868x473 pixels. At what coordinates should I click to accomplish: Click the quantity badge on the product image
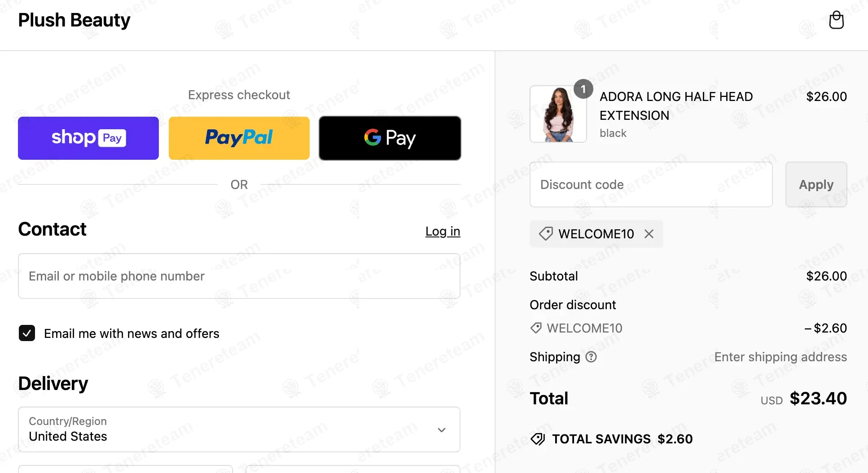pos(583,89)
